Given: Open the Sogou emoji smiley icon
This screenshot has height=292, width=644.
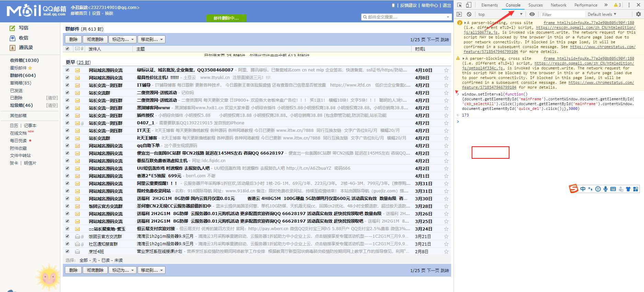Looking at the screenshot, I should 598,189.
